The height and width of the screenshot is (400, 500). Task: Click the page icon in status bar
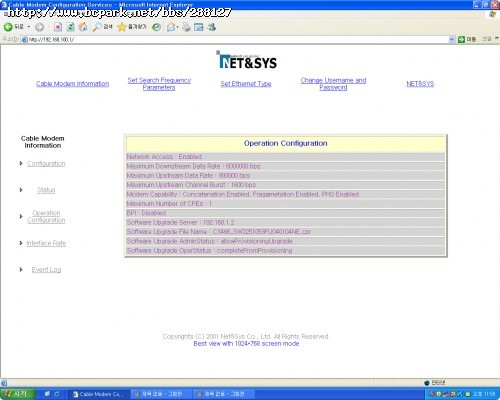point(4,383)
